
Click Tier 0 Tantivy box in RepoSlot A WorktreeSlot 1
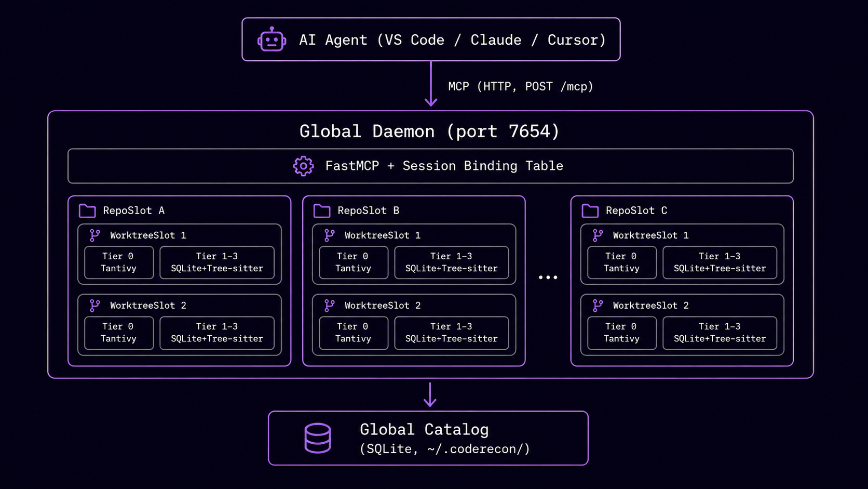pos(119,262)
